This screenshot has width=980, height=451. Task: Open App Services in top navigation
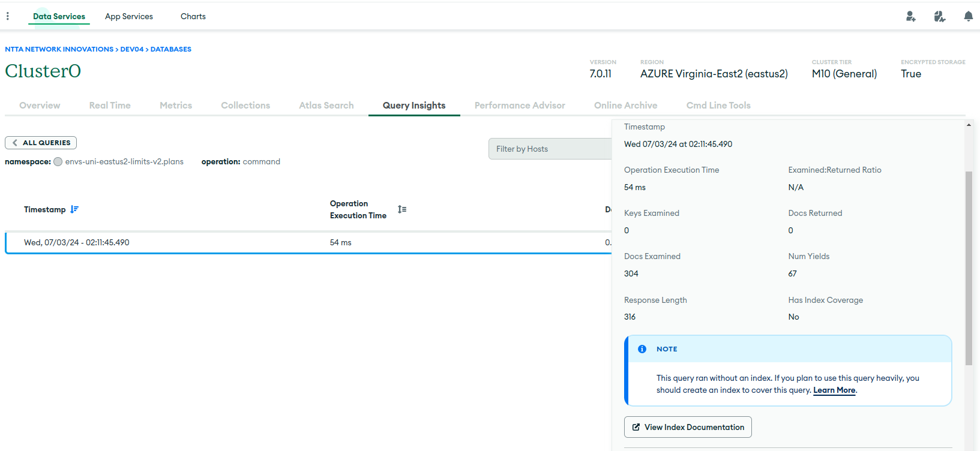pos(129,16)
